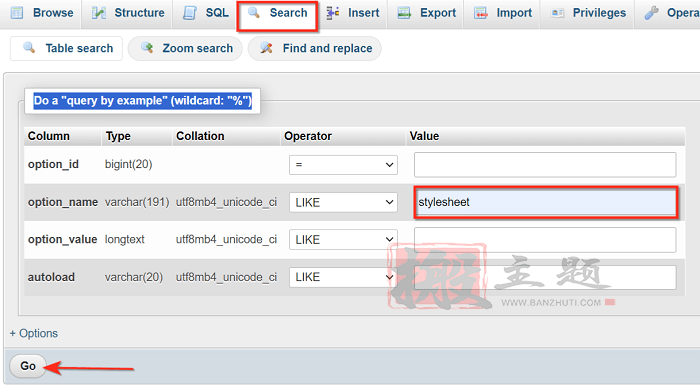700x385 pixels.
Task: Open the Export tab
Action: (426, 13)
